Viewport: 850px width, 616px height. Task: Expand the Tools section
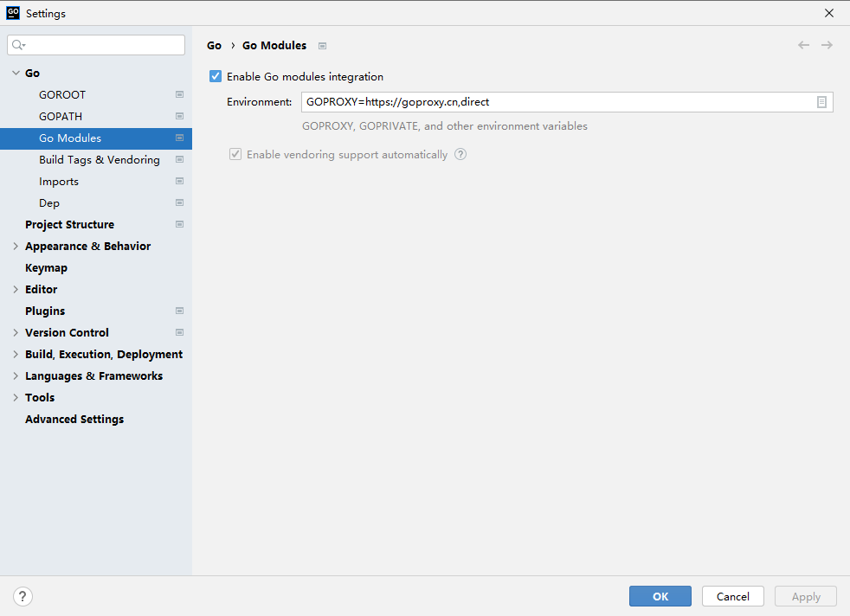pyautogui.click(x=16, y=398)
